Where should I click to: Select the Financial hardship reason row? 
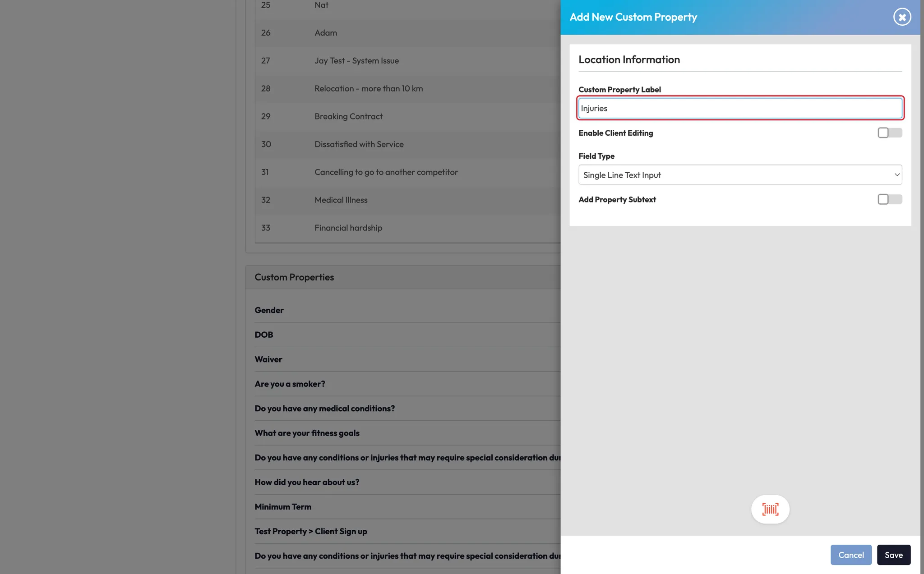pos(348,228)
